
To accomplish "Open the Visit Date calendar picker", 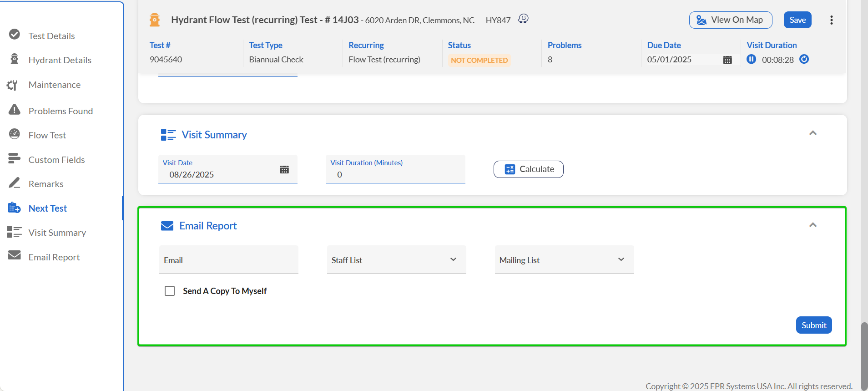I will pos(284,169).
